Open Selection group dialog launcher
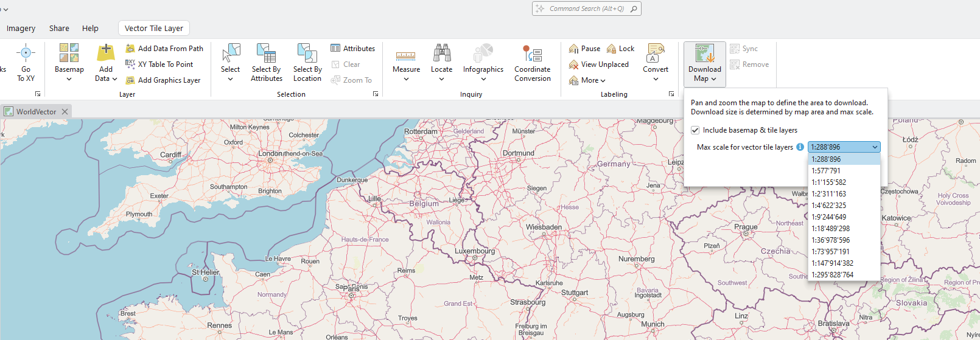The image size is (980, 340). point(376,94)
